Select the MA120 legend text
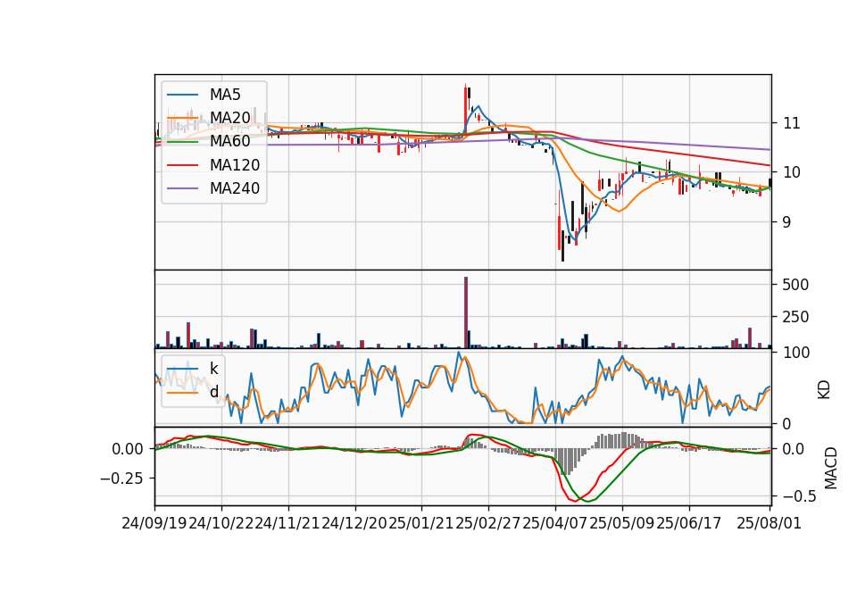Image resolution: width=857 pixels, height=616 pixels. tap(235, 164)
